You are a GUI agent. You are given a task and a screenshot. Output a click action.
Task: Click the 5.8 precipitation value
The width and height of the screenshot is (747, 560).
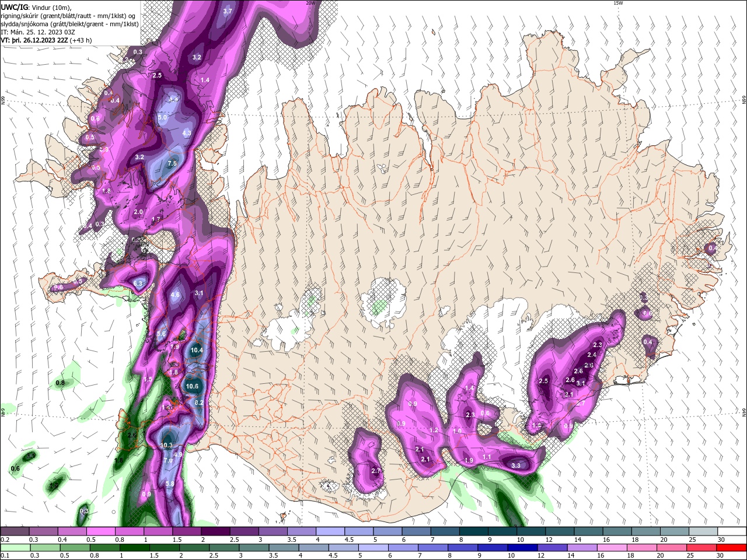point(170,484)
